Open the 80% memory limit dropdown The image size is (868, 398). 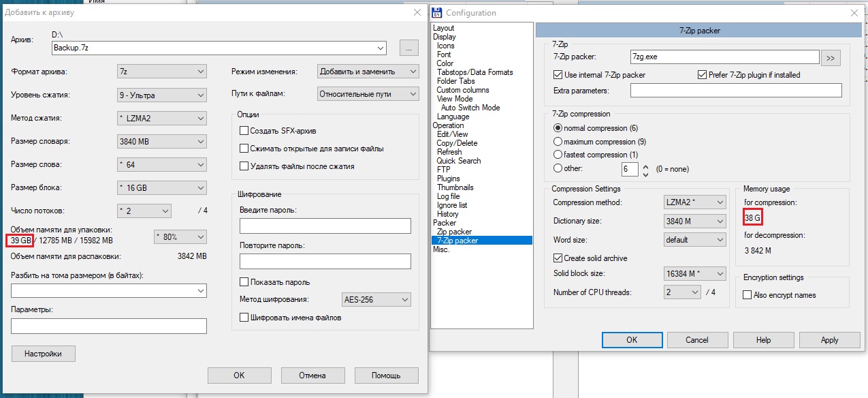[180, 236]
